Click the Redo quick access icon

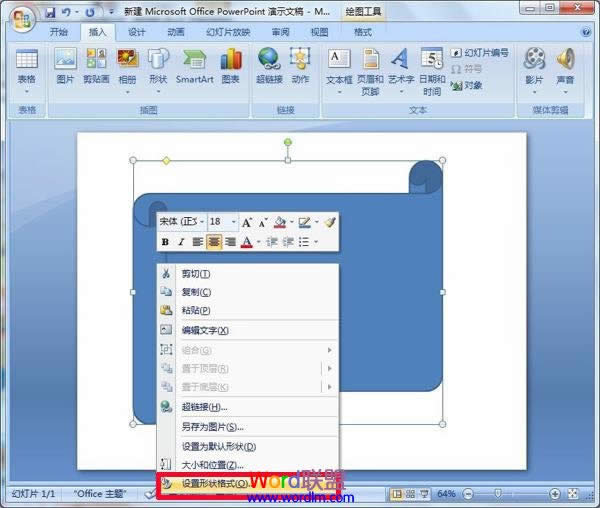pos(90,13)
